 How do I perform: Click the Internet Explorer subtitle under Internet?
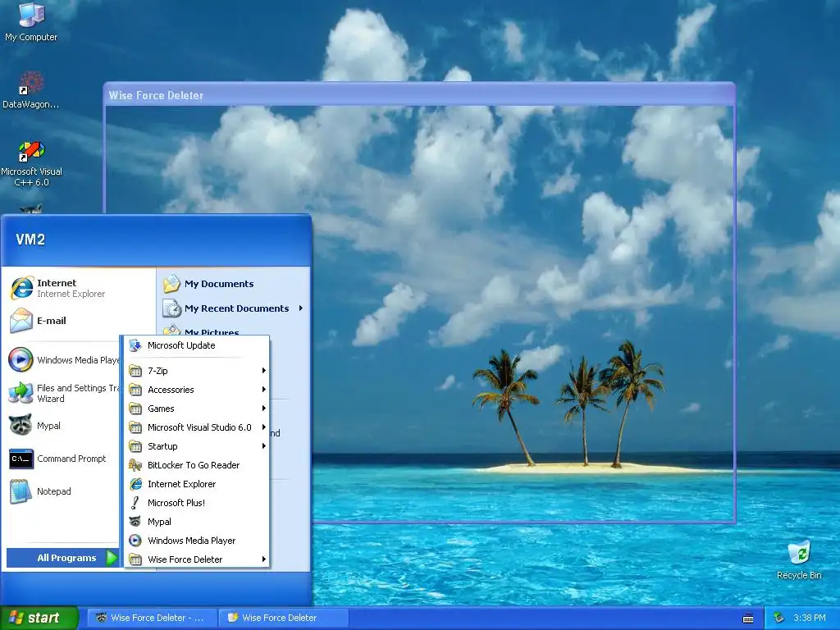[71, 294]
